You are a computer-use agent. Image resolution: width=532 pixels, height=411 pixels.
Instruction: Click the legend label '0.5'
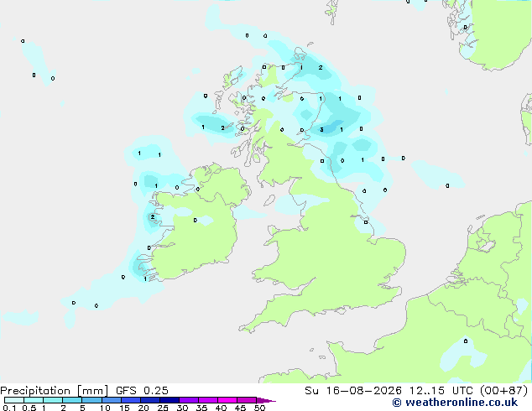(x=29, y=408)
